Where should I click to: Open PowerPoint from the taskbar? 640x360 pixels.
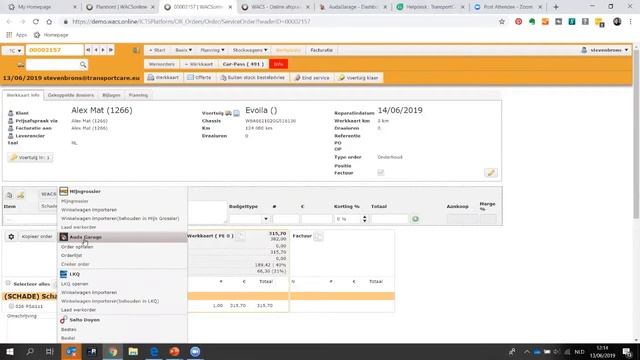174,351
